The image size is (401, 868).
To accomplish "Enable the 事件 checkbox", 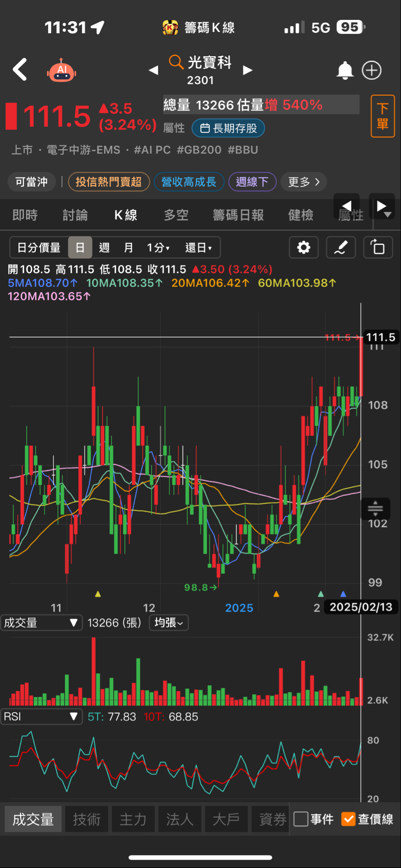I will (301, 819).
